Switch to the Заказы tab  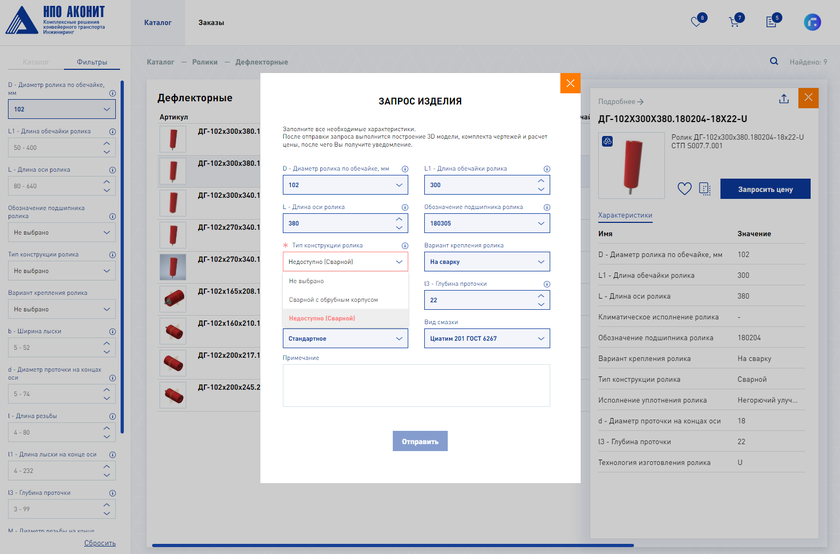click(x=211, y=22)
